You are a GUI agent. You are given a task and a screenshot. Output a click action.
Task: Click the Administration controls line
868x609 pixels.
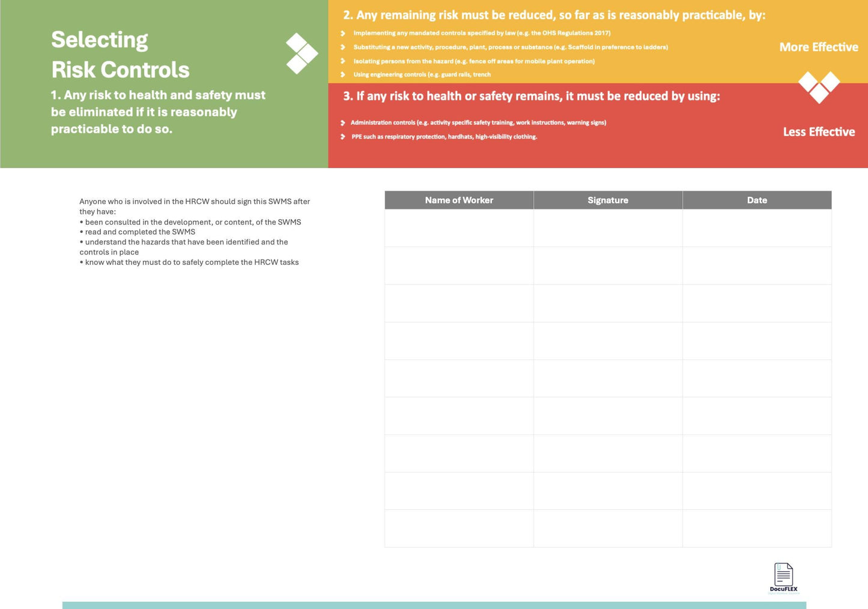[x=478, y=123]
